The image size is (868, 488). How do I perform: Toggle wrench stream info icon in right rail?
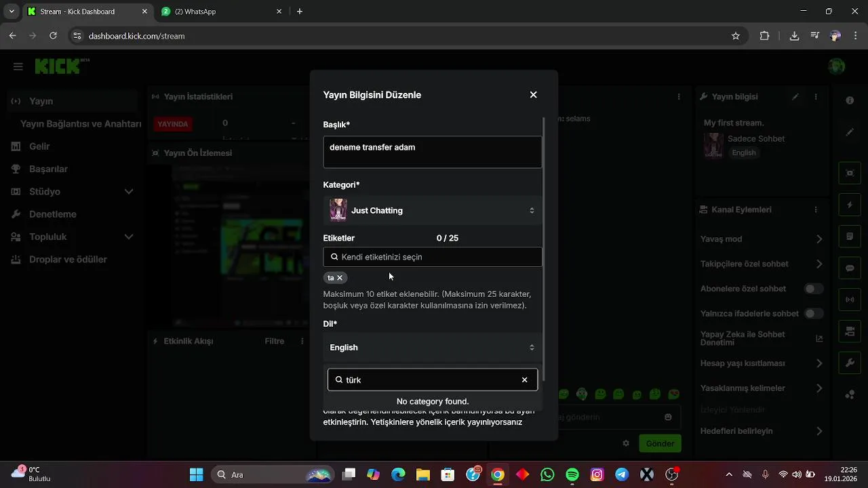coord(850,363)
